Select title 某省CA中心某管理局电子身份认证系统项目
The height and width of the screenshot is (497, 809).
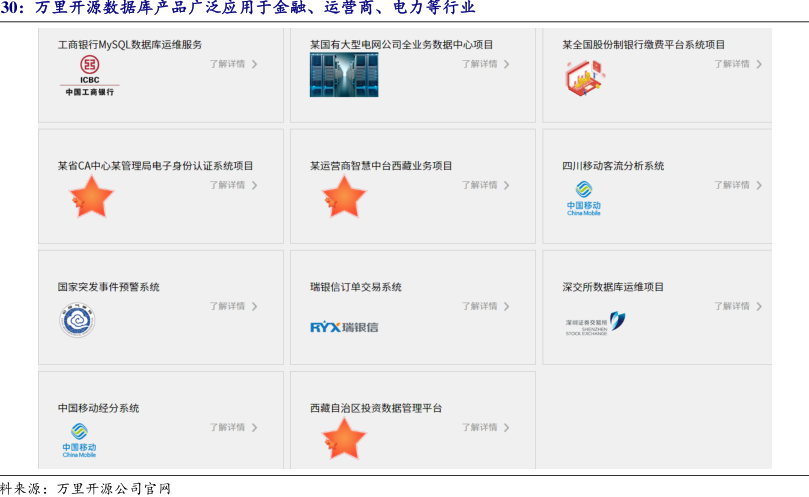(x=155, y=166)
